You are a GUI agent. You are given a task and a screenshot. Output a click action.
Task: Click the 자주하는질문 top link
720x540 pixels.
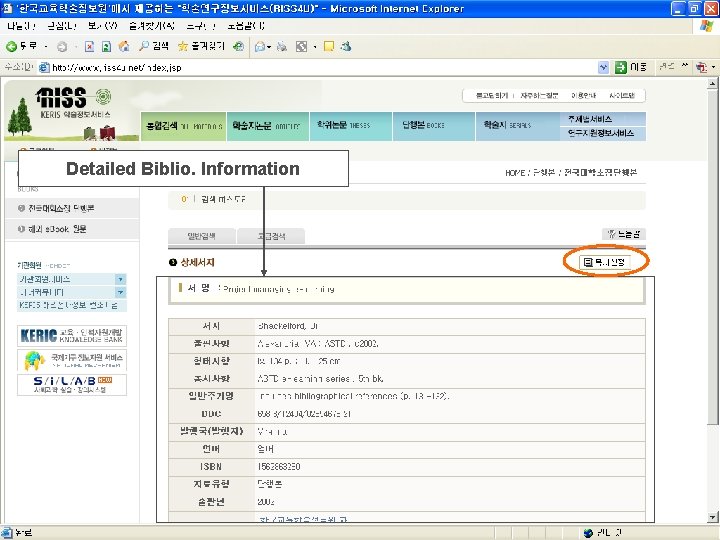click(539, 96)
